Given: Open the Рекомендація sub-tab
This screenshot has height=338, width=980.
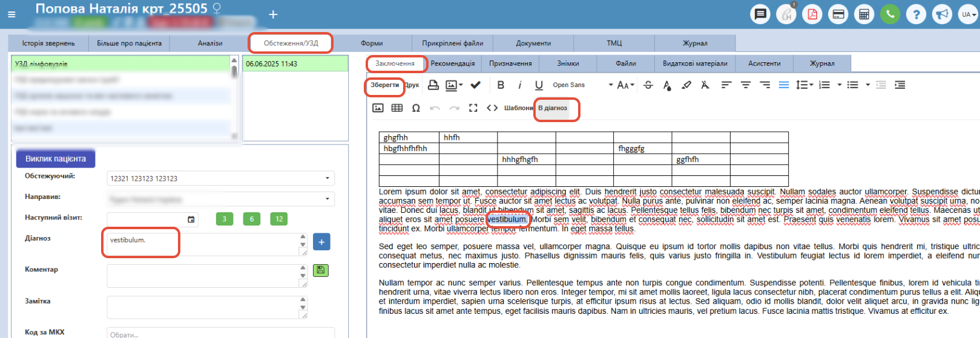Looking at the screenshot, I should click(453, 63).
